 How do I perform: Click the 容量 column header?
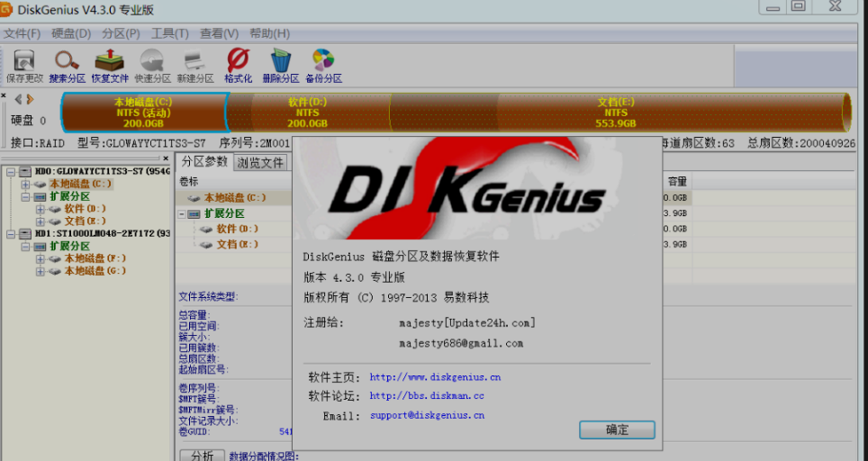[x=677, y=182]
